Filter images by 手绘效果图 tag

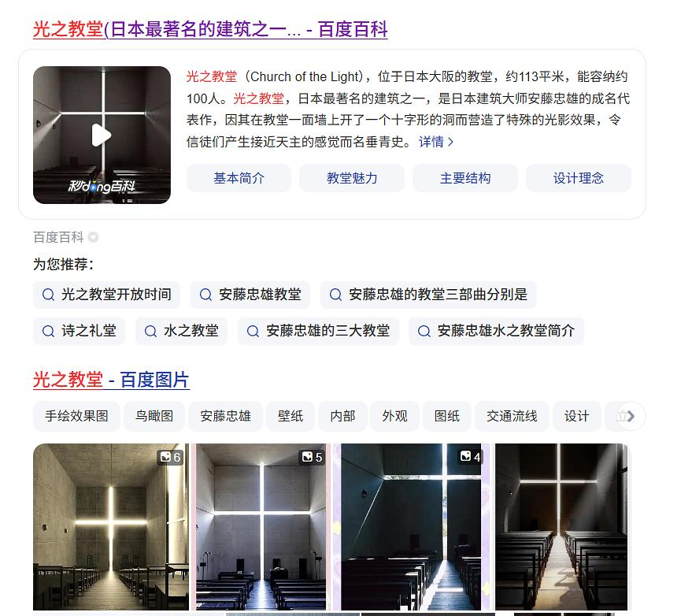point(76,416)
